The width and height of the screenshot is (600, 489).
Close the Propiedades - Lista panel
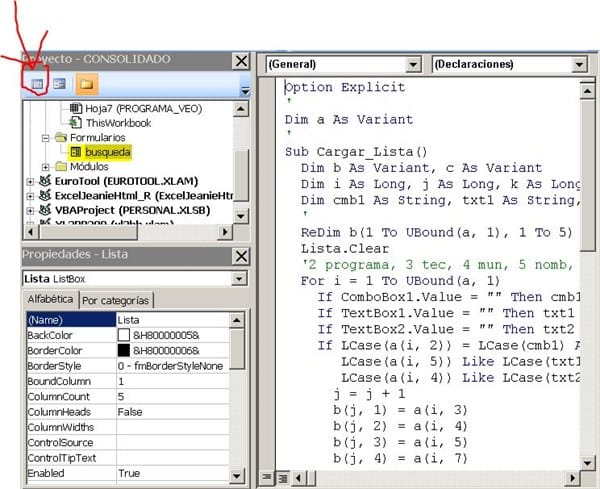point(241,255)
